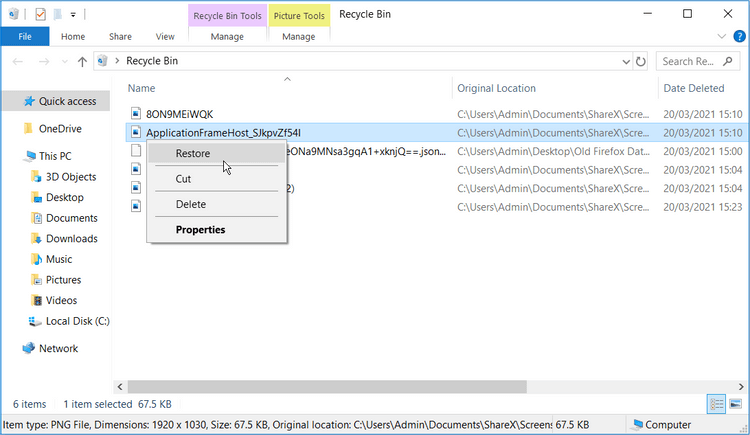Open Properties from the context menu
Screen dimensions: 750x435
[x=200, y=230]
